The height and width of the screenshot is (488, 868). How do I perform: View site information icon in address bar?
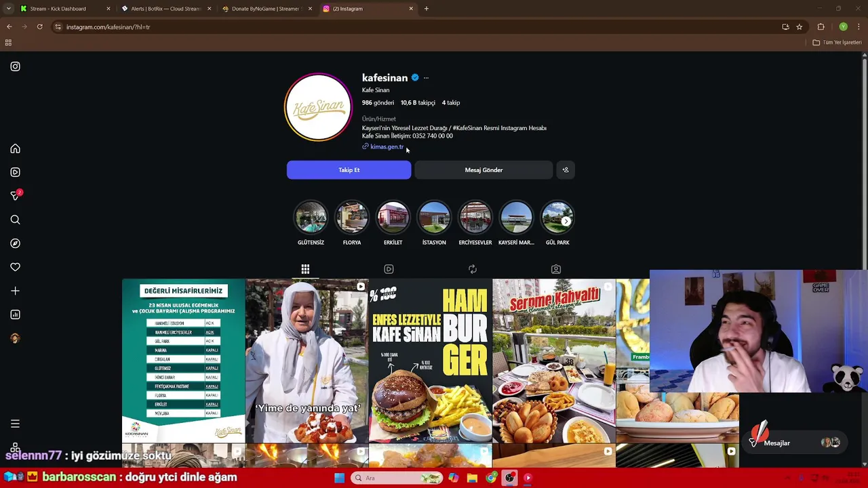tap(58, 27)
